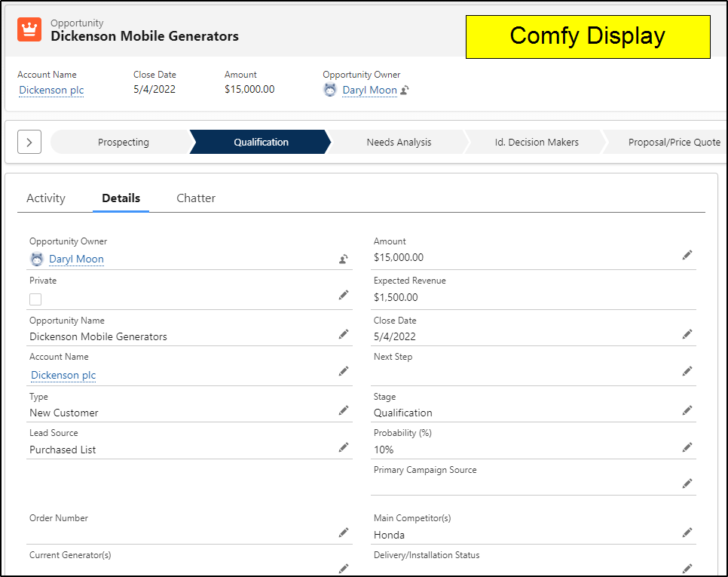Image resolution: width=728 pixels, height=577 pixels.
Task: Switch to the Activity tab
Action: tap(46, 198)
